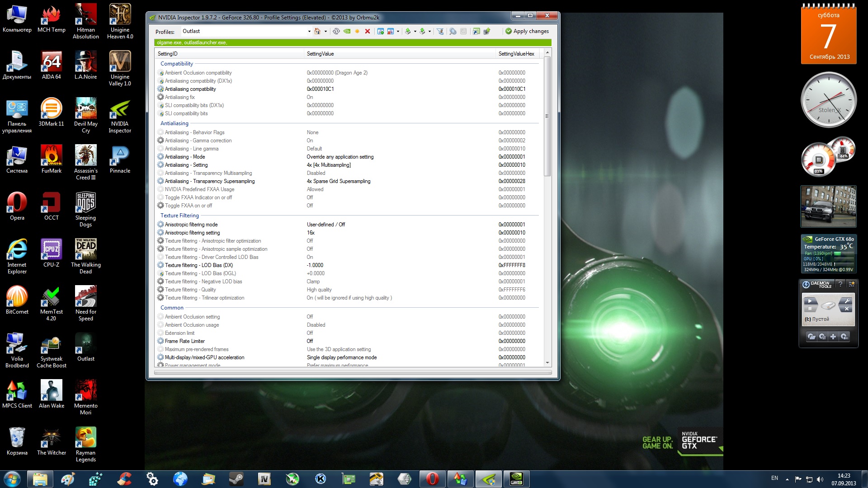Click the export profile green arrow icon
Image resolution: width=868 pixels, height=488 pixels.
coord(408,31)
